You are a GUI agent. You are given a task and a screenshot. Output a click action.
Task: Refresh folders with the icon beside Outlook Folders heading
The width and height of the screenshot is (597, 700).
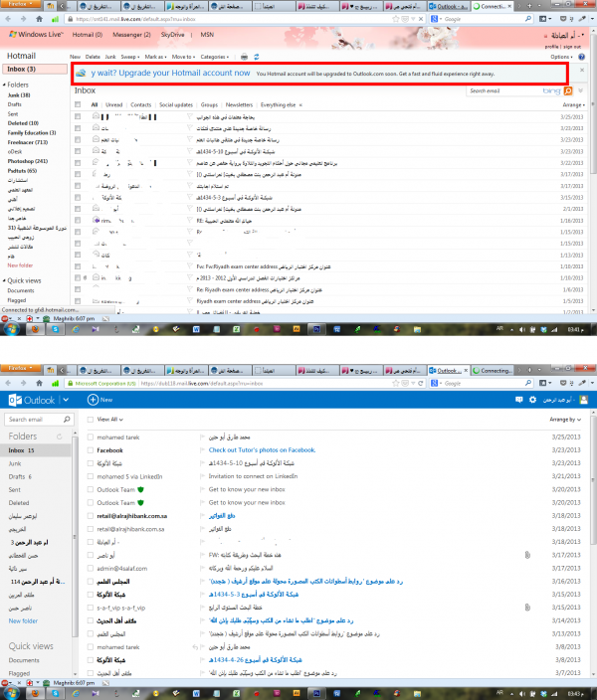(59, 437)
